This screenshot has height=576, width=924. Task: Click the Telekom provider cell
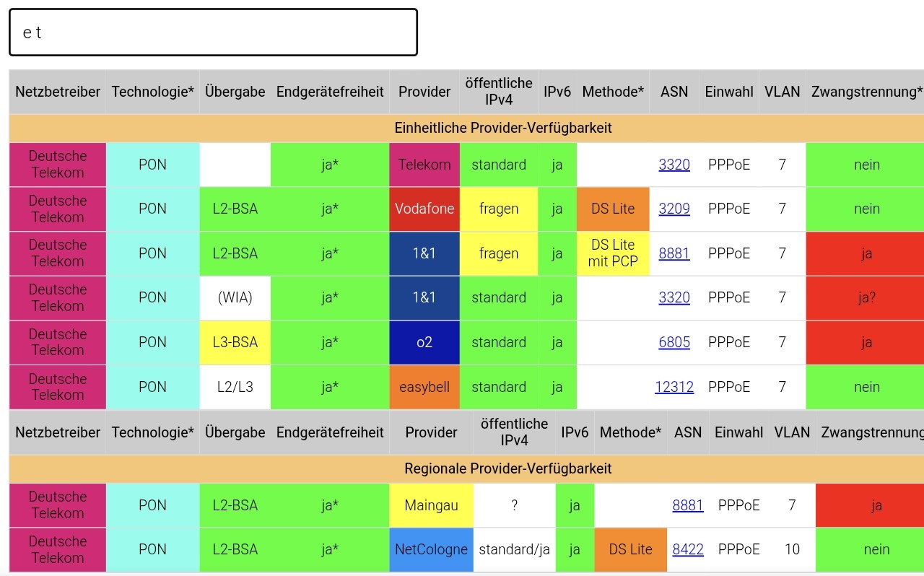pos(424,165)
